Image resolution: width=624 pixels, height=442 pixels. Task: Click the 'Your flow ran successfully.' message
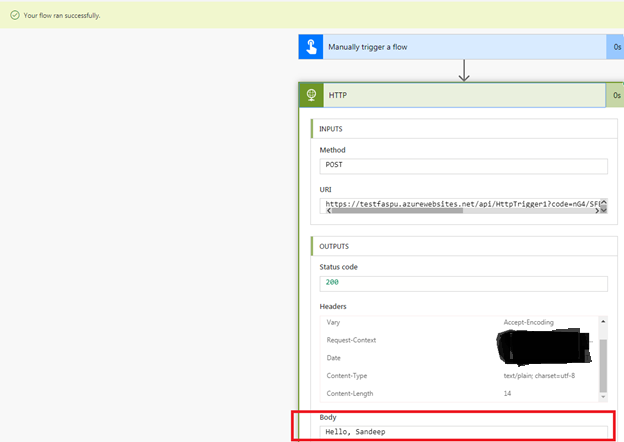pos(62,16)
